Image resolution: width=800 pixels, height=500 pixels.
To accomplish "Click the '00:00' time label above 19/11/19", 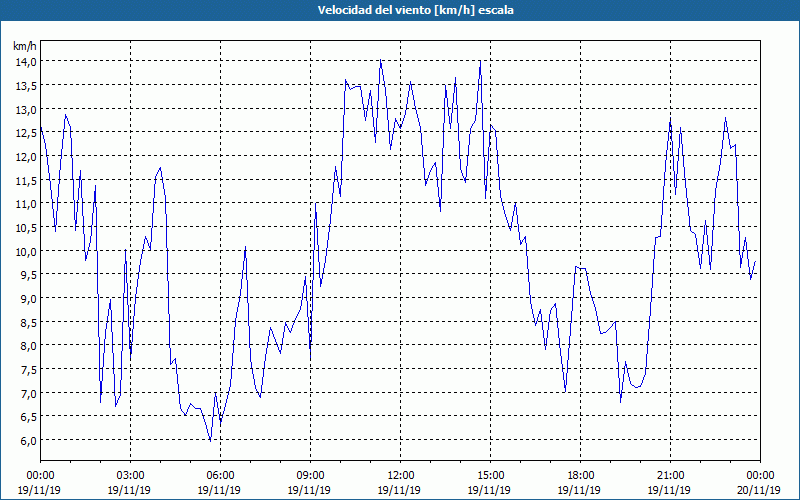I will pos(40,476).
